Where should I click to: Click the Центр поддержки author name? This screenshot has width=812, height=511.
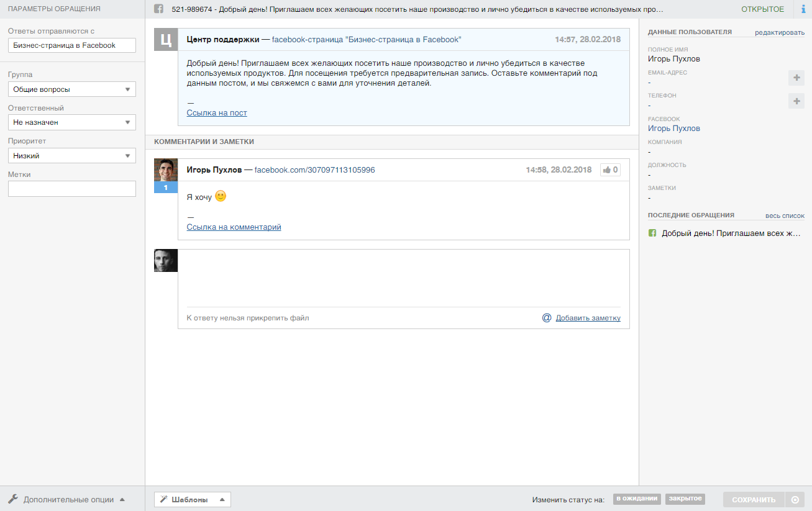[x=223, y=39]
